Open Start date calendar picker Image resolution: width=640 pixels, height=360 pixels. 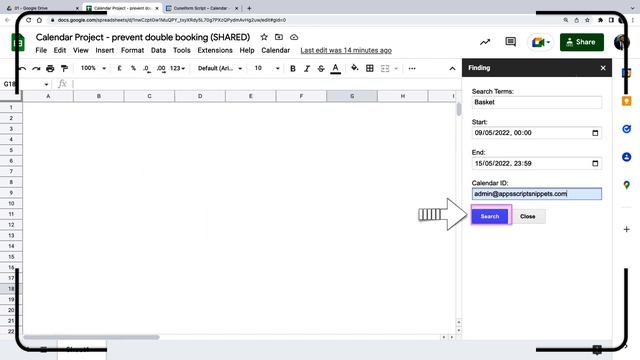[x=595, y=133]
